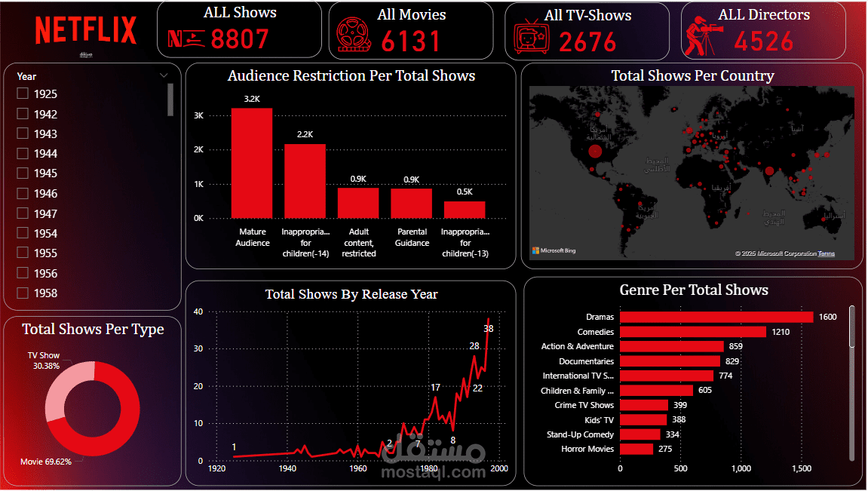Tick the 1947 year checkbox
The height and width of the screenshot is (491, 868).
click(23, 213)
